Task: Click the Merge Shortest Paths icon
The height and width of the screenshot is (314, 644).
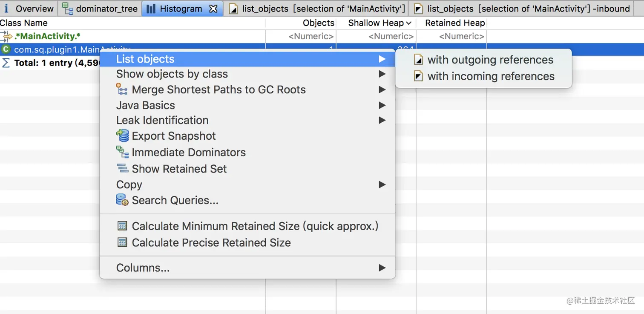Action: point(122,89)
